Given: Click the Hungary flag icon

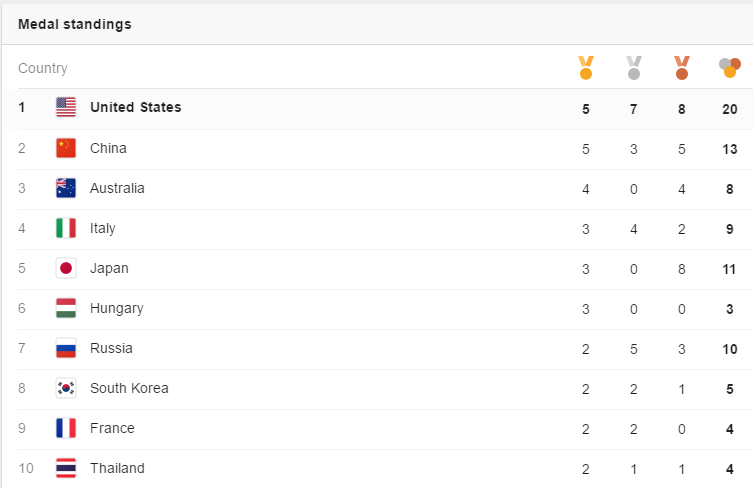Looking at the screenshot, I should (66, 308).
